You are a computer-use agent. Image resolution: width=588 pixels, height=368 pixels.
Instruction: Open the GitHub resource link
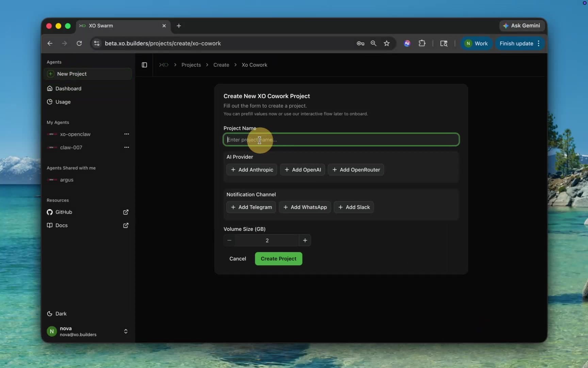[88, 212]
